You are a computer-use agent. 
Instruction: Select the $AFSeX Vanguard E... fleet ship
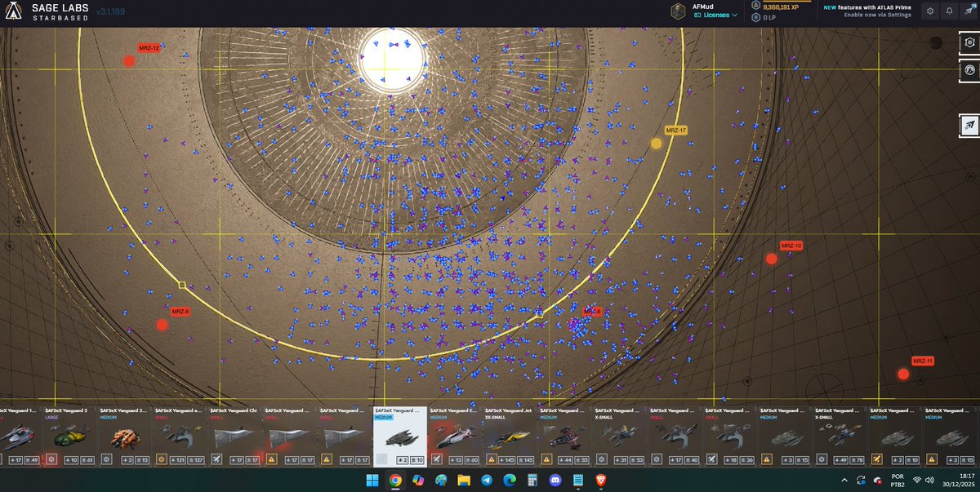[455, 437]
